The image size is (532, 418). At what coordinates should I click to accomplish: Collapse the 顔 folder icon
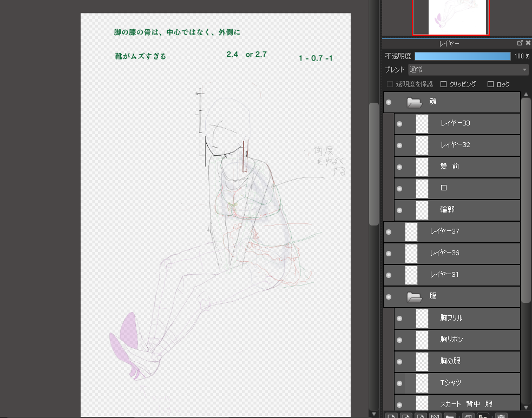[414, 102]
